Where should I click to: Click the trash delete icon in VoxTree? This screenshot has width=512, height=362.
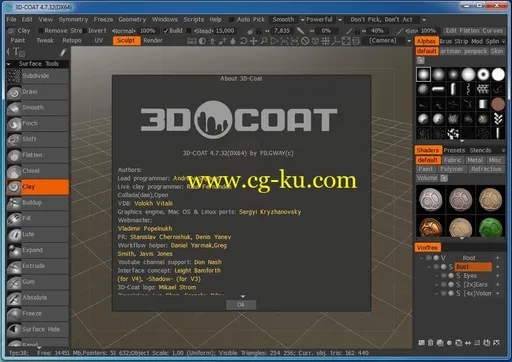(431, 343)
